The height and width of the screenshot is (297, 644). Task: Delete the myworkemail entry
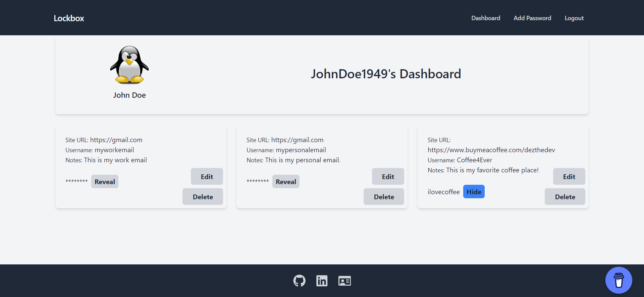[x=203, y=197]
